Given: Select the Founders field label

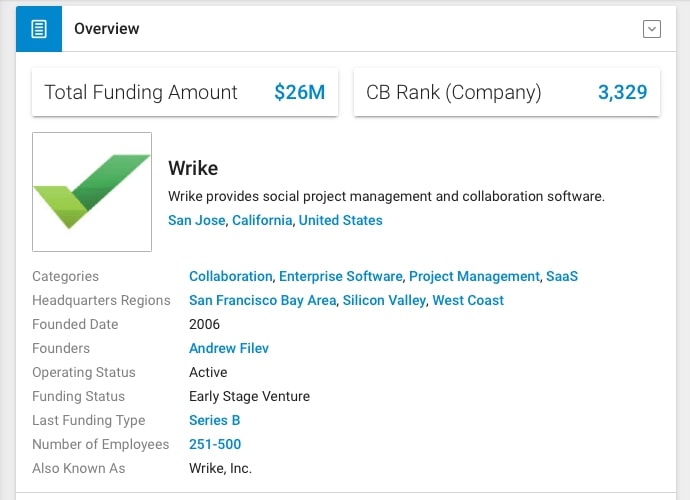Looking at the screenshot, I should click(61, 348).
